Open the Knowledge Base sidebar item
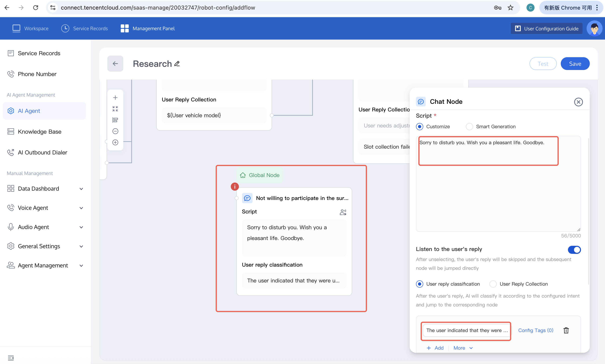The width and height of the screenshot is (605, 364). 39,132
